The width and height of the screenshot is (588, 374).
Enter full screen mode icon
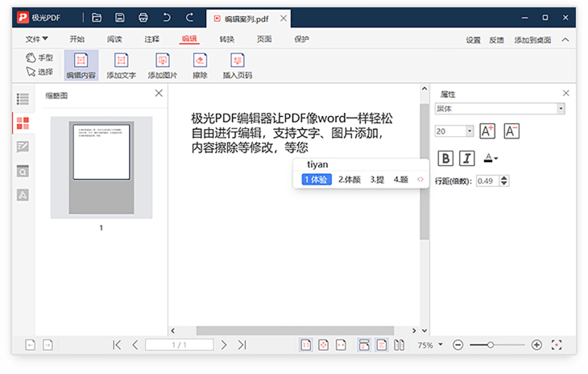point(557,345)
